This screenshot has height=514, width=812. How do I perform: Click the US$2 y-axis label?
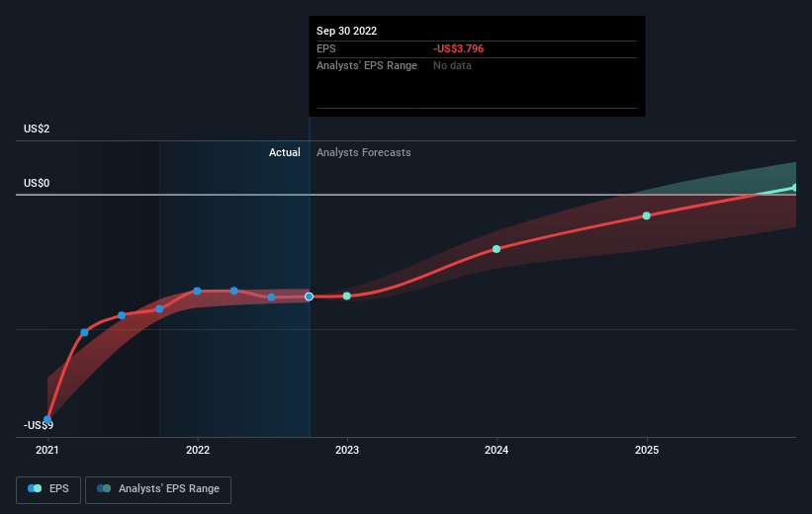click(x=37, y=128)
